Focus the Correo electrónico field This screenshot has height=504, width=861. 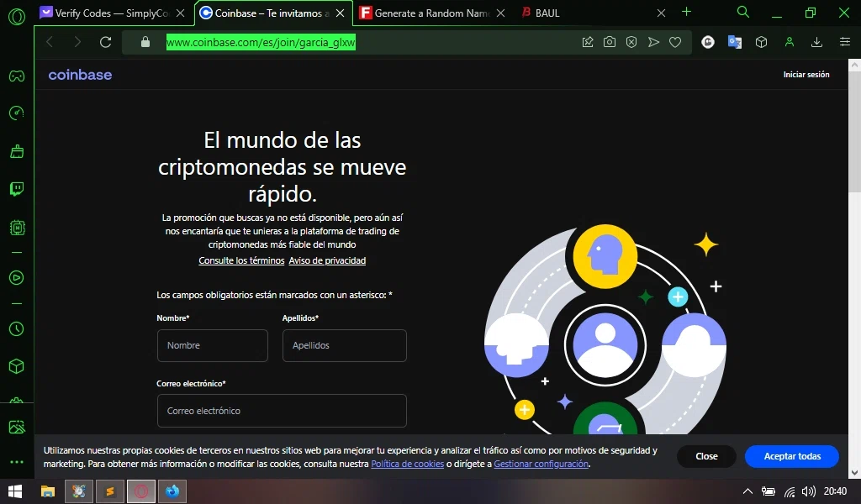point(282,411)
